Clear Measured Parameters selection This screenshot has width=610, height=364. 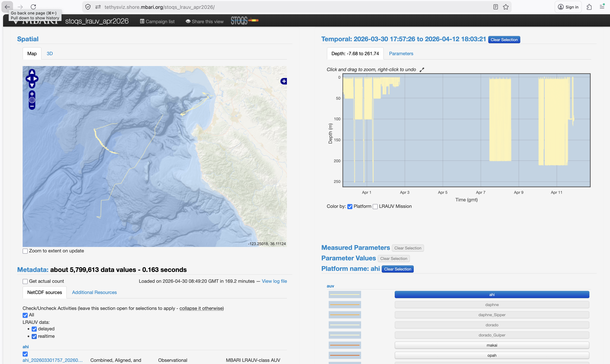[x=408, y=248]
